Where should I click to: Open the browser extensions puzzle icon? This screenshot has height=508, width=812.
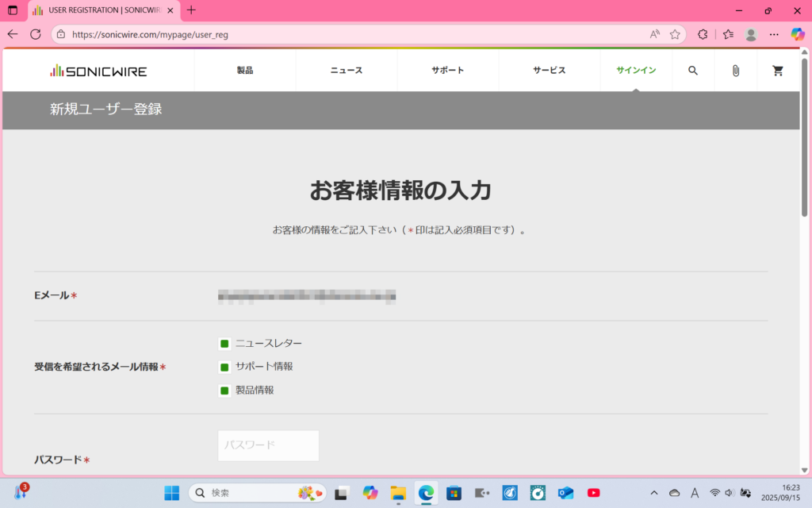tap(703, 34)
